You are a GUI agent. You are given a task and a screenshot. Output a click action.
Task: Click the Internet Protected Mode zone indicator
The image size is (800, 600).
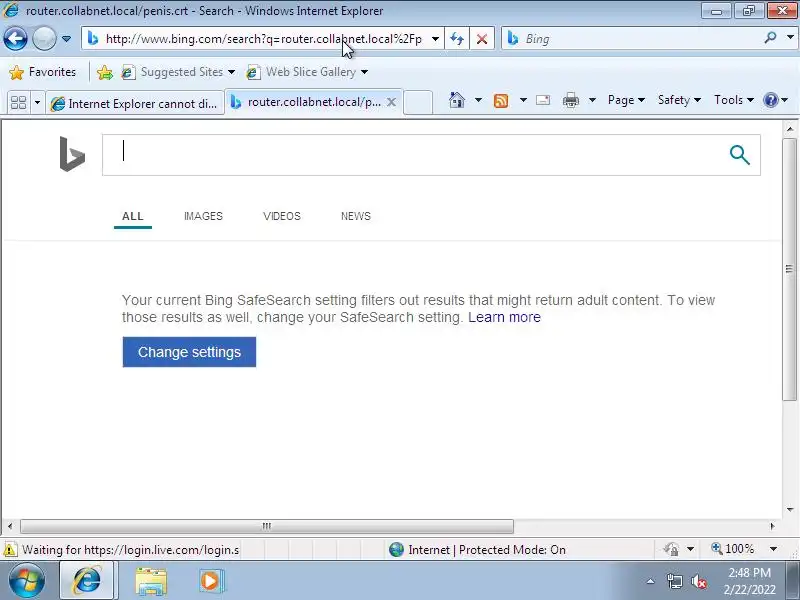click(x=477, y=549)
